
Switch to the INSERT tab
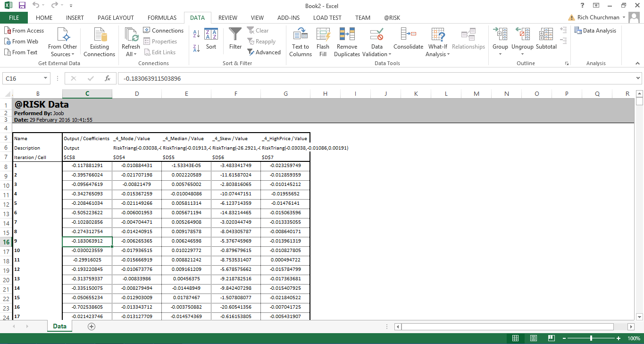click(75, 18)
